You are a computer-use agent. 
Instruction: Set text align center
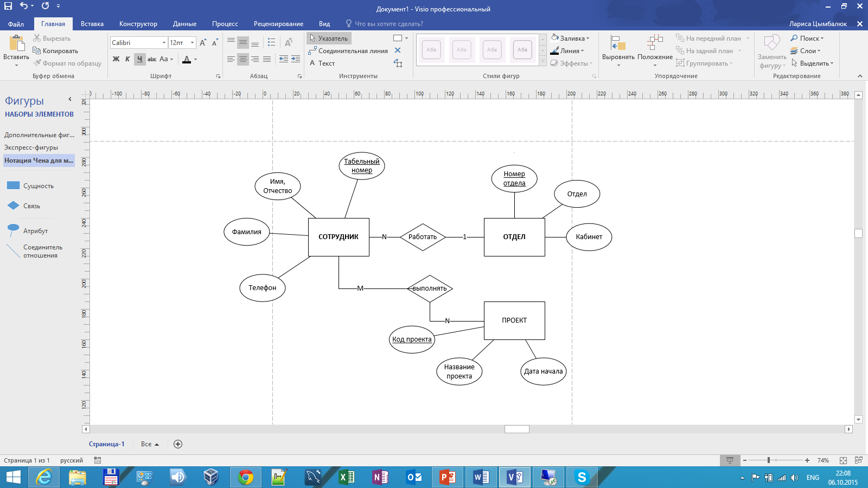(243, 59)
